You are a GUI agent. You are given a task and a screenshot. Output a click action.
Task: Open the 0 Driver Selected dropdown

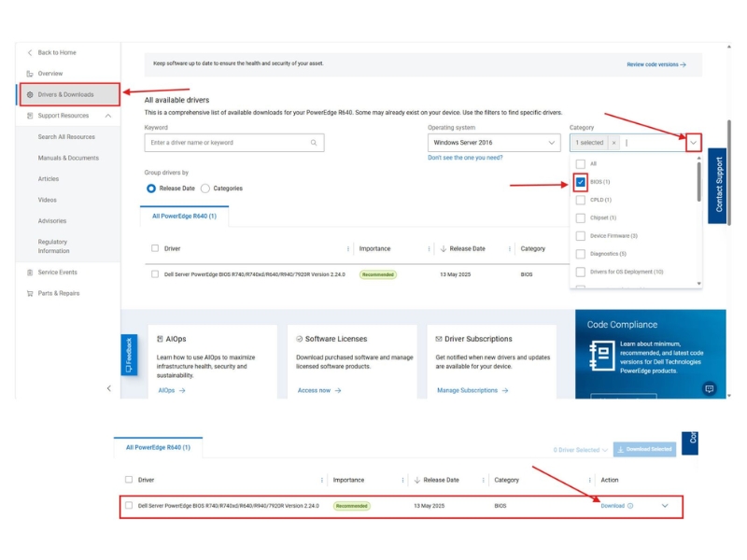coord(580,450)
